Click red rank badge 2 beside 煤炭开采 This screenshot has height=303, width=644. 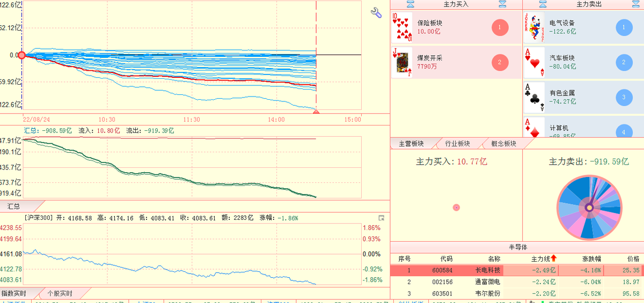(500, 62)
